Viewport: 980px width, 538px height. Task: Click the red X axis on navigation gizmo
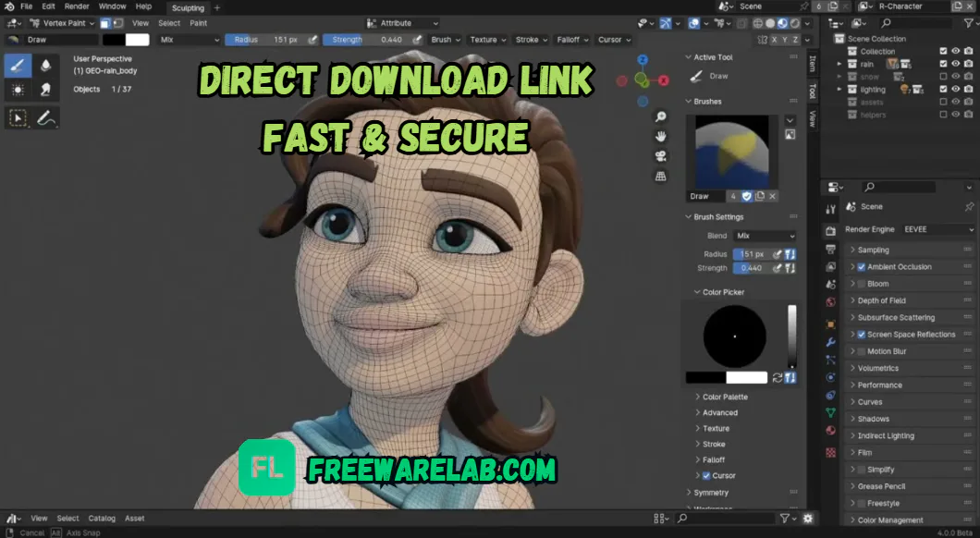pos(663,80)
